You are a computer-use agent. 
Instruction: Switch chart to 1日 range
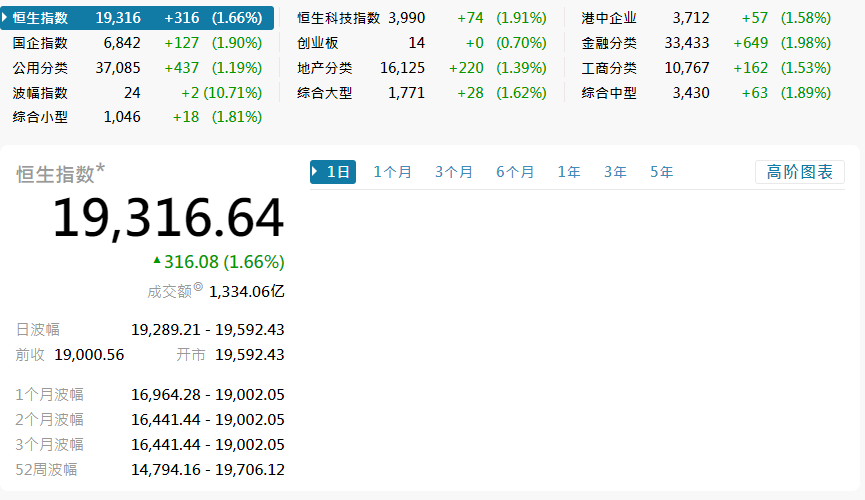pos(333,172)
